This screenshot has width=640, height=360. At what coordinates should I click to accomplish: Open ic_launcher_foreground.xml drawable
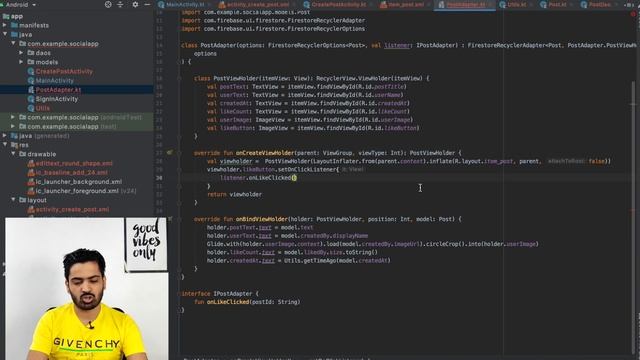click(77, 191)
